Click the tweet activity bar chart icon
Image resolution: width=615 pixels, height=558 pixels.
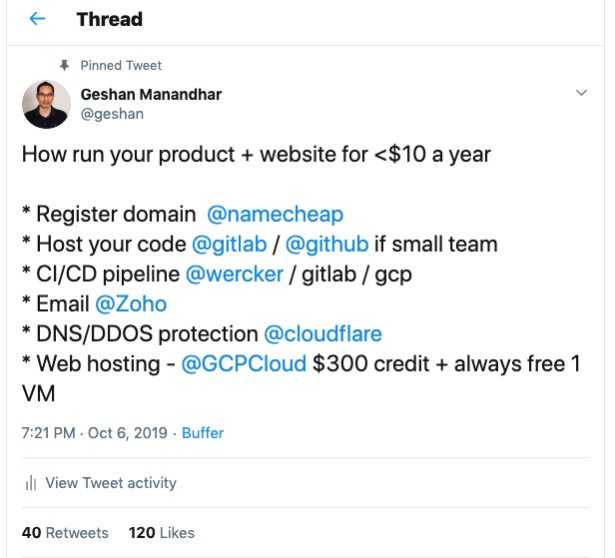pyautogui.click(x=31, y=483)
